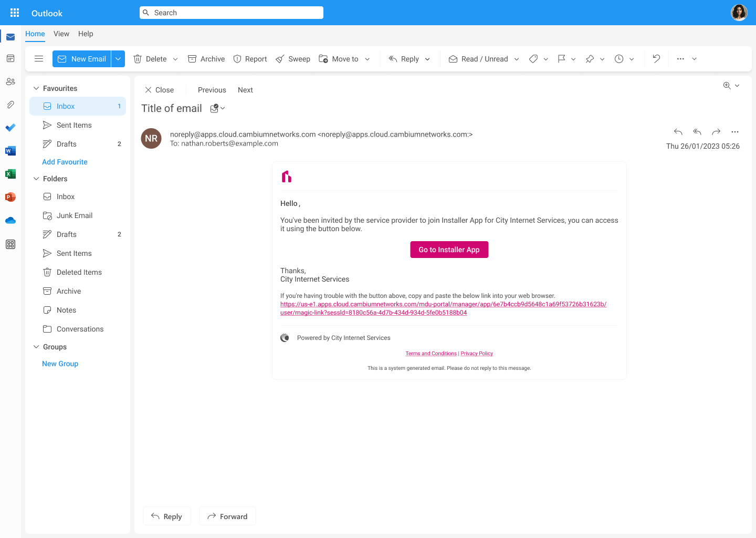Collapse the Favourites section
756x538 pixels.
36,88
